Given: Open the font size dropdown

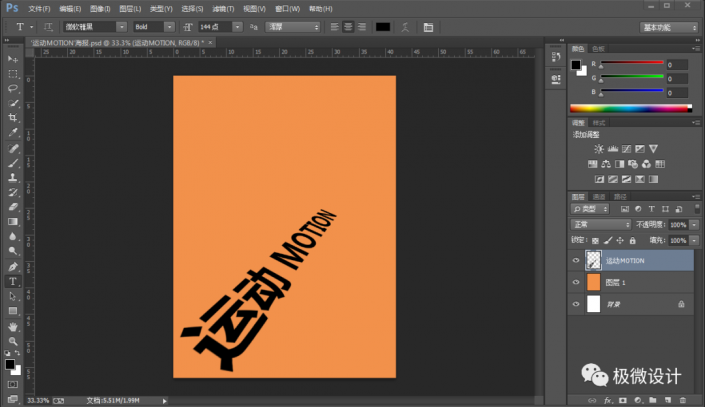Looking at the screenshot, I should coord(237,27).
